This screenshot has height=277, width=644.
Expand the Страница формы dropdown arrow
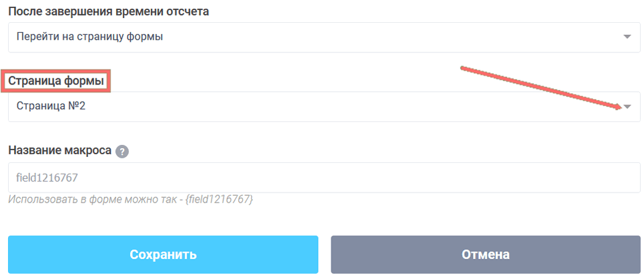coord(627,107)
